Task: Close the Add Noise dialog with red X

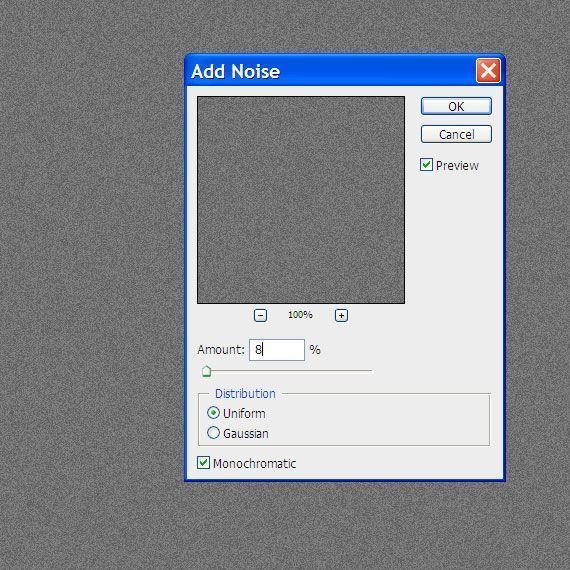Action: tap(488, 71)
